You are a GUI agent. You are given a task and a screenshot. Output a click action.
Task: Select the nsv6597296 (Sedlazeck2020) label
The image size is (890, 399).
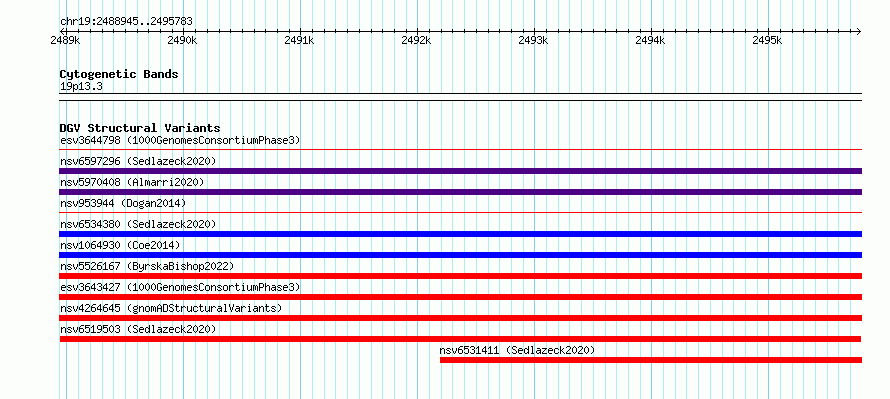tap(138, 161)
